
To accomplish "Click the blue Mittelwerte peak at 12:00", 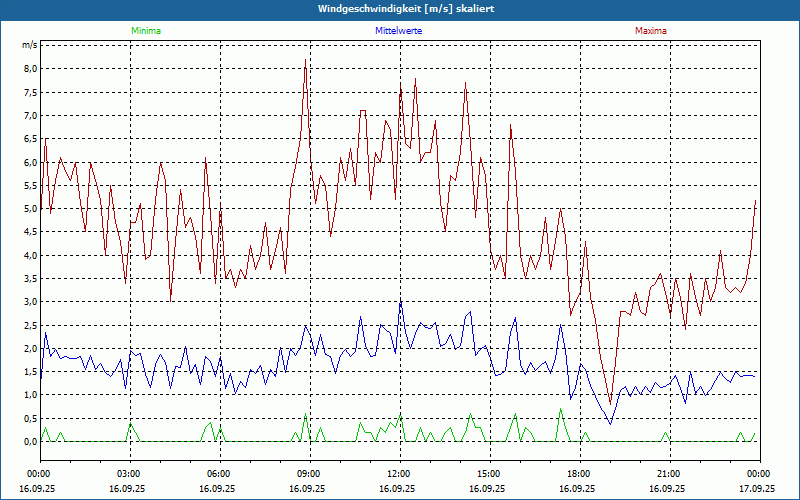I will pyautogui.click(x=401, y=299).
